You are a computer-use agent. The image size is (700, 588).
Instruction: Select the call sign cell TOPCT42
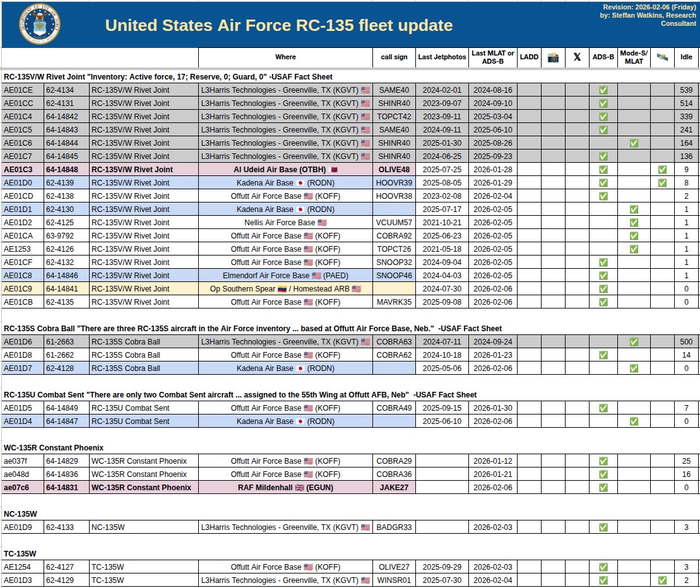(394, 117)
